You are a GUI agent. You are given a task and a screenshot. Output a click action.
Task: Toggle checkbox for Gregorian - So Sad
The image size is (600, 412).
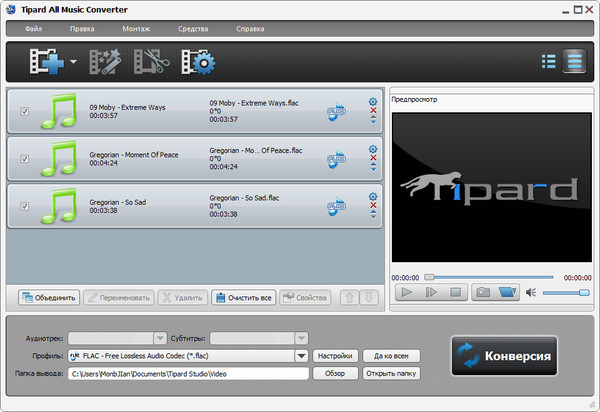[25, 207]
